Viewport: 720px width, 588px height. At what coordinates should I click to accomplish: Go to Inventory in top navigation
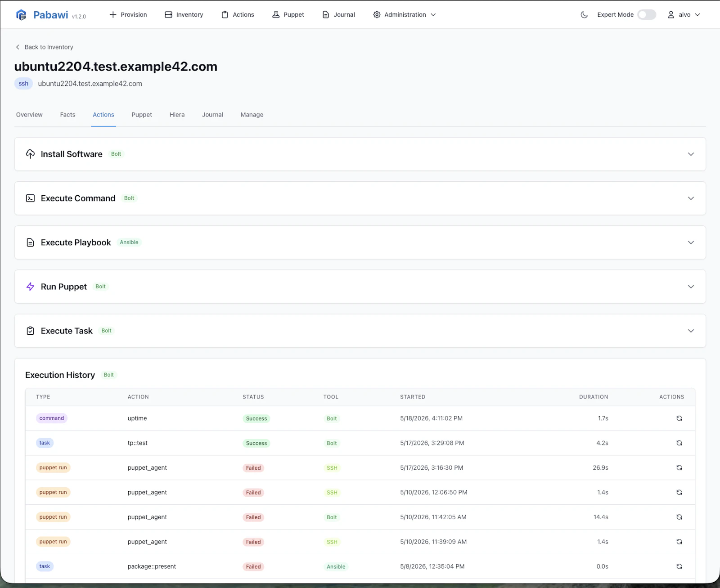point(184,15)
